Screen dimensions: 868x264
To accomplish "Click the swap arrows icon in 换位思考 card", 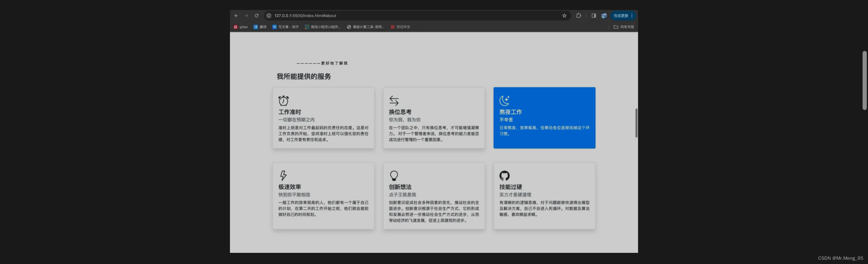I will pyautogui.click(x=394, y=101).
